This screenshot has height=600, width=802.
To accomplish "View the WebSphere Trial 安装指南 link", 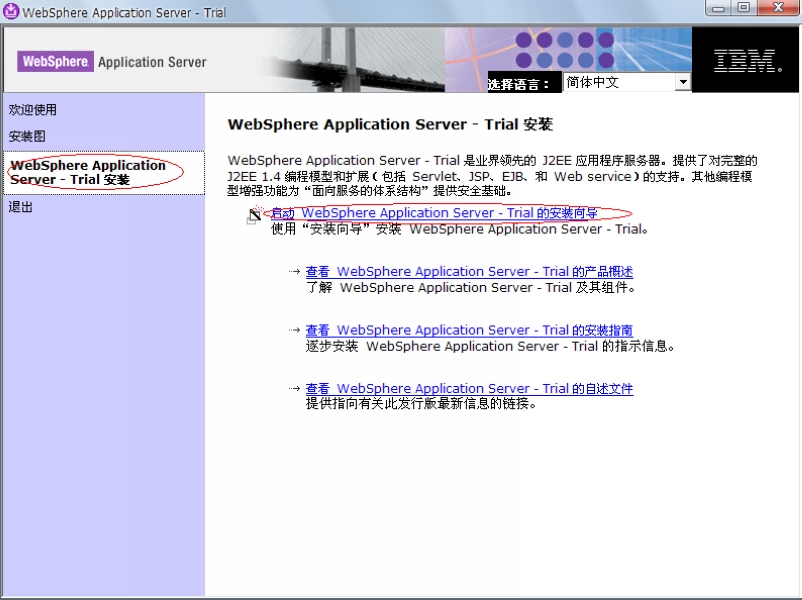I will pos(470,330).
